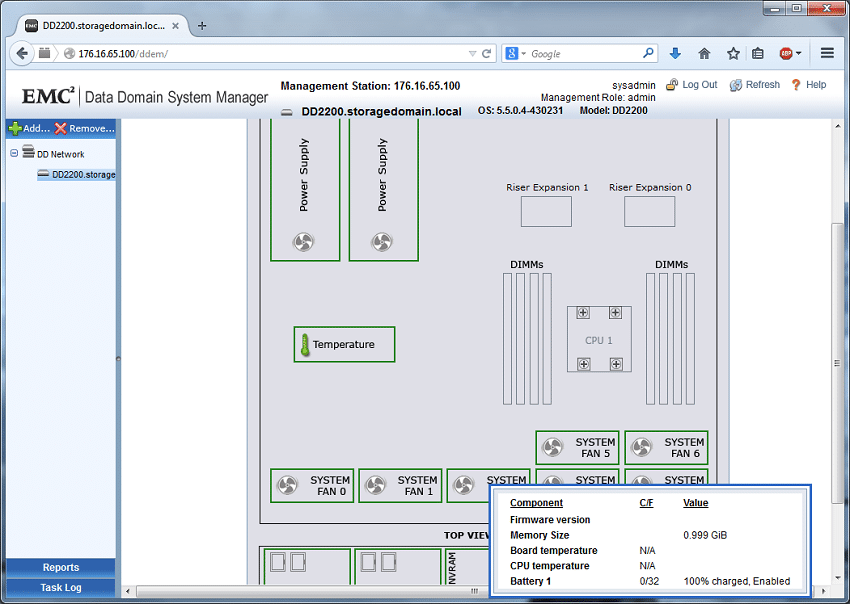
Task: Click the Value column header
Action: point(696,503)
